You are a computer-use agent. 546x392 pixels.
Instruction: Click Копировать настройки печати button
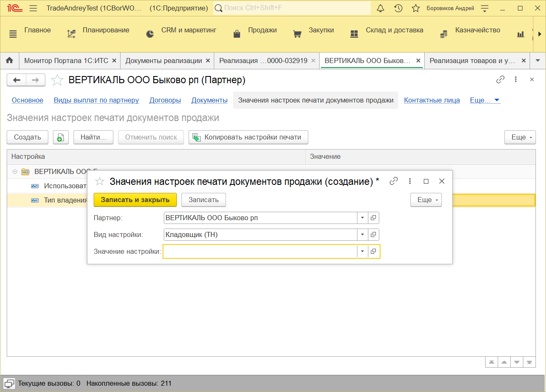[x=248, y=137]
